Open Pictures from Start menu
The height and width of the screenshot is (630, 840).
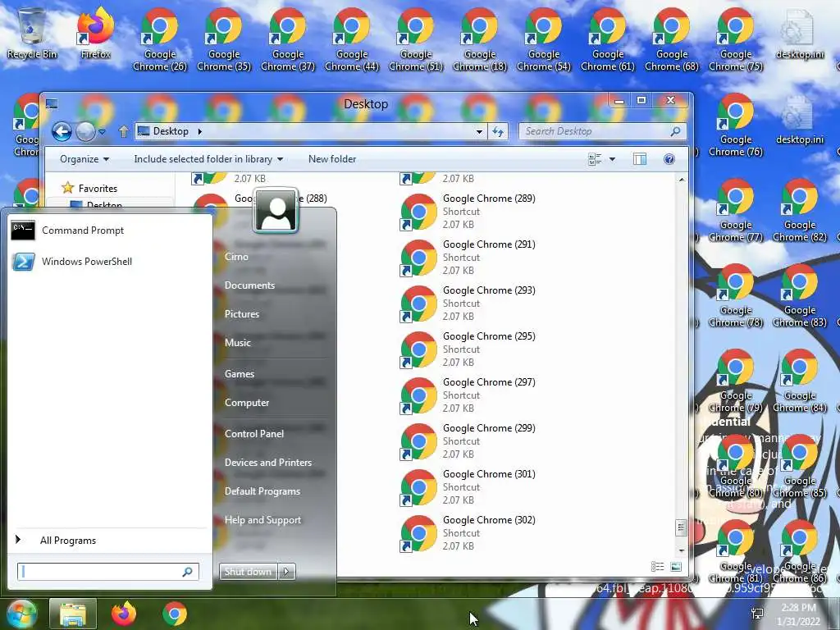point(242,314)
